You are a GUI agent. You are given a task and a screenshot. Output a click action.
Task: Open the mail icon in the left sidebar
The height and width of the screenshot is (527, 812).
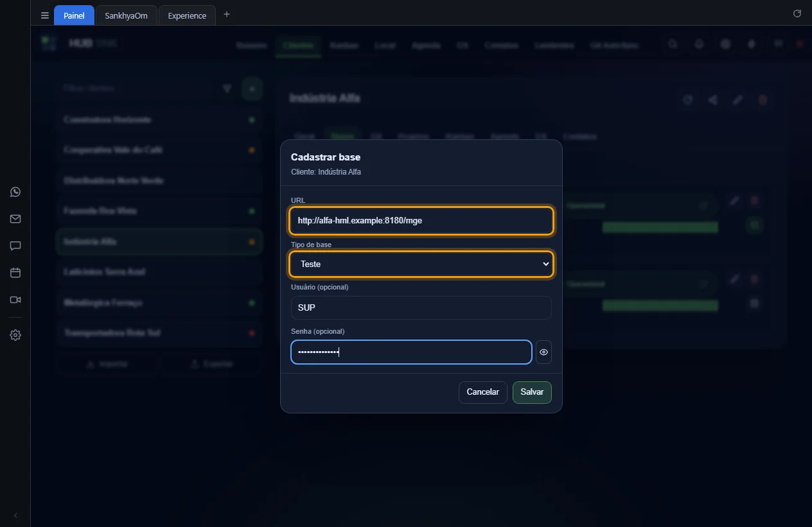(x=15, y=219)
